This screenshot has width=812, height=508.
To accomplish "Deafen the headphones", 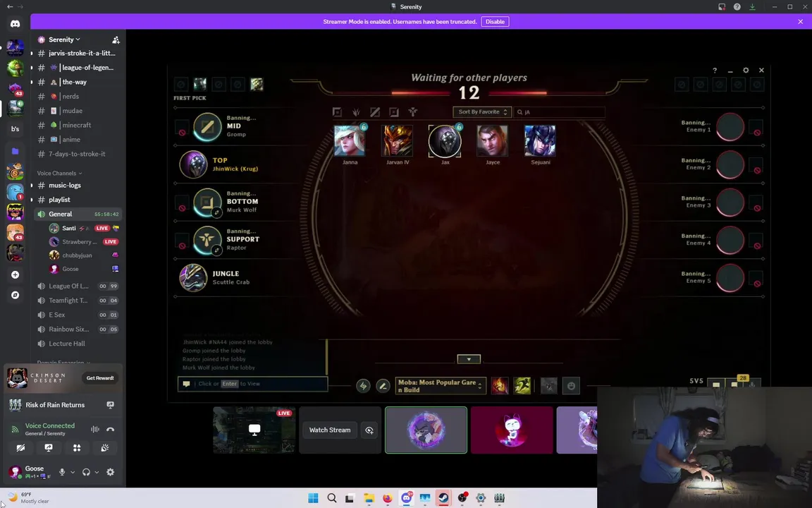I will coord(86,472).
